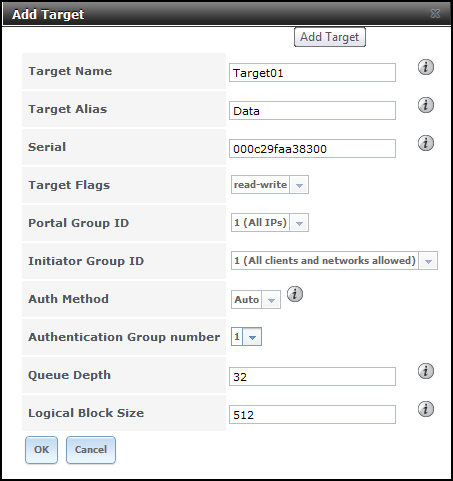Click into the Target Alias field

click(312, 111)
